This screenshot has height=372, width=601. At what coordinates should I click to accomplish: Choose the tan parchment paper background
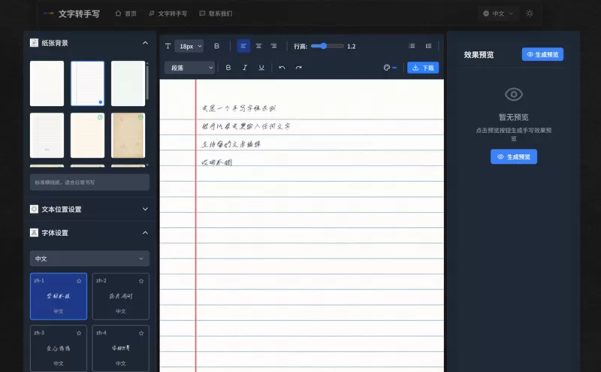(x=128, y=135)
